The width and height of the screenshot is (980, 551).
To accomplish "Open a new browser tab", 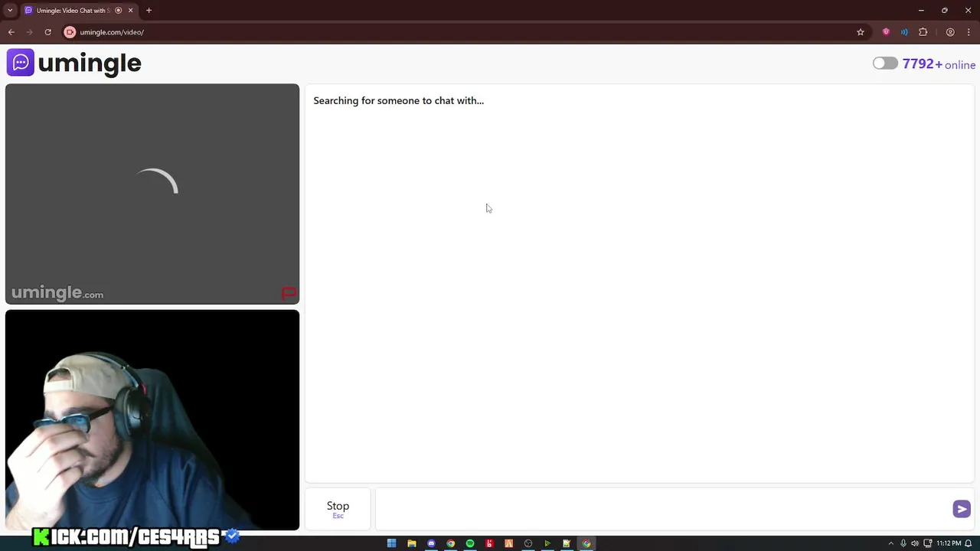I will (149, 10).
